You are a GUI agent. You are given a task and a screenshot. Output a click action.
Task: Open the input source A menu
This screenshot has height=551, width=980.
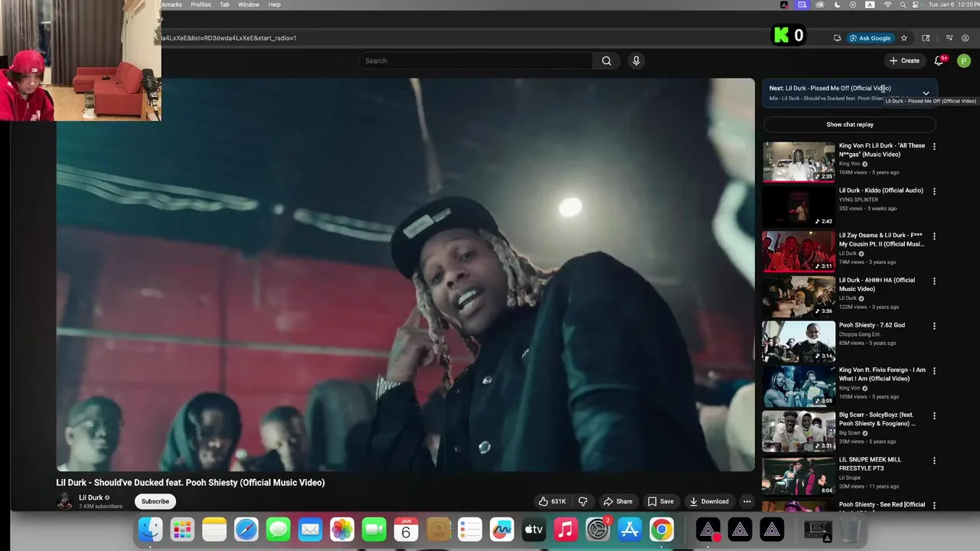[x=870, y=5]
